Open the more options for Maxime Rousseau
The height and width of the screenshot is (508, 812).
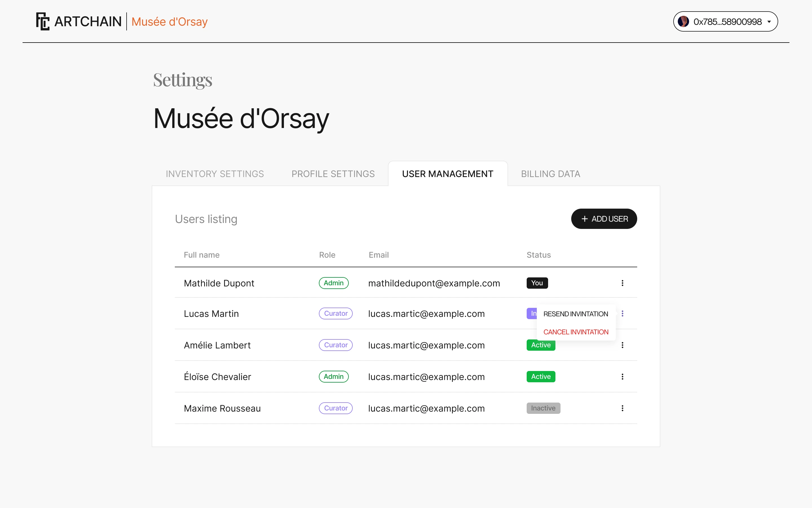622,408
